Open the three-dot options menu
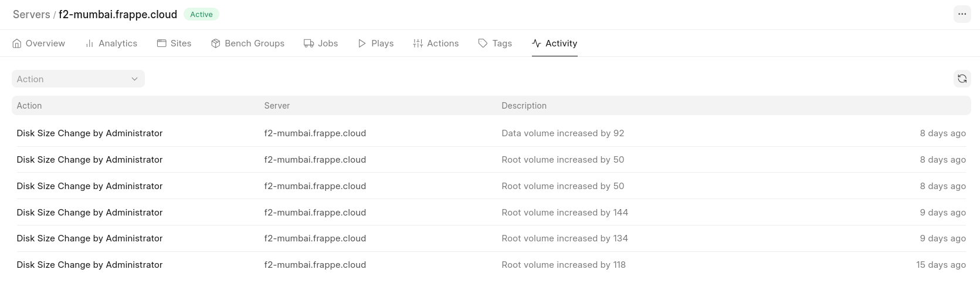 [962, 14]
